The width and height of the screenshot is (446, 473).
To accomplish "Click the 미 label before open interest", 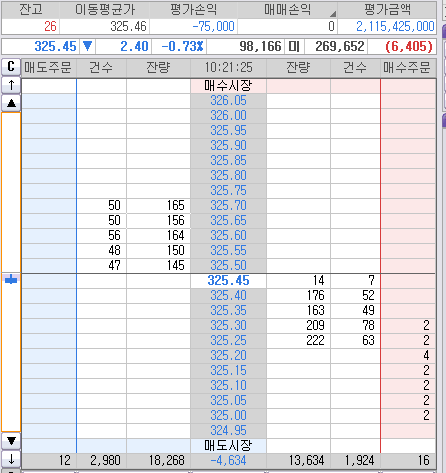I will [294, 46].
